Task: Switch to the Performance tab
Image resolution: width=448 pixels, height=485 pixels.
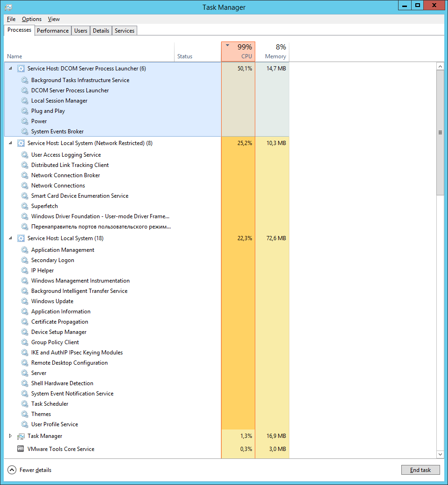Action: tap(53, 31)
